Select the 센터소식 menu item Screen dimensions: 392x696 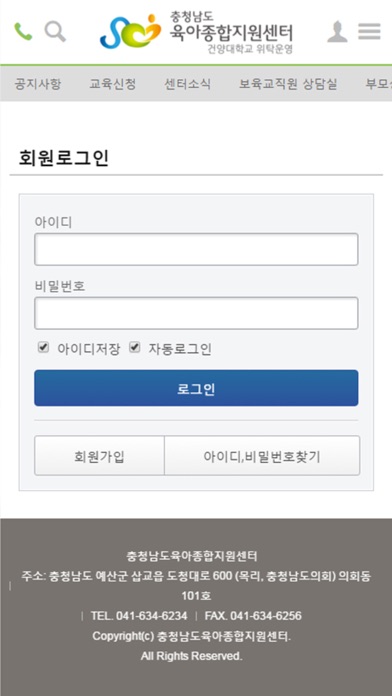tap(187, 84)
